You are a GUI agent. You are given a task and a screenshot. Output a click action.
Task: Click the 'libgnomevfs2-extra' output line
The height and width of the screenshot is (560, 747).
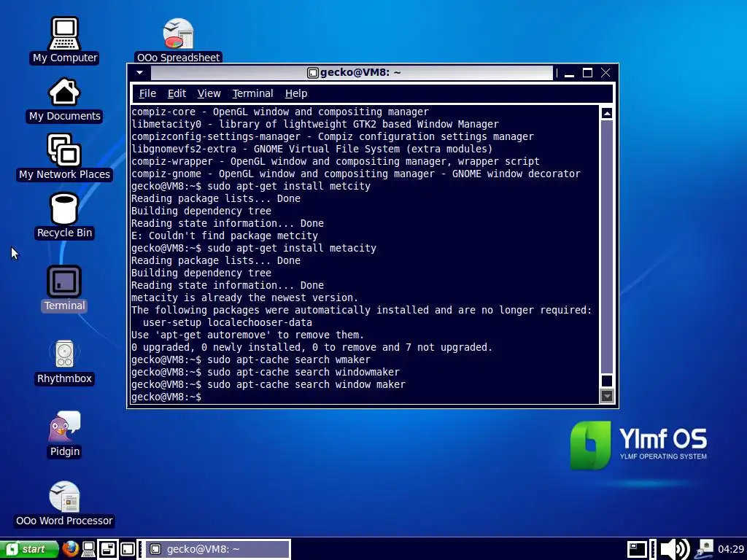311,149
